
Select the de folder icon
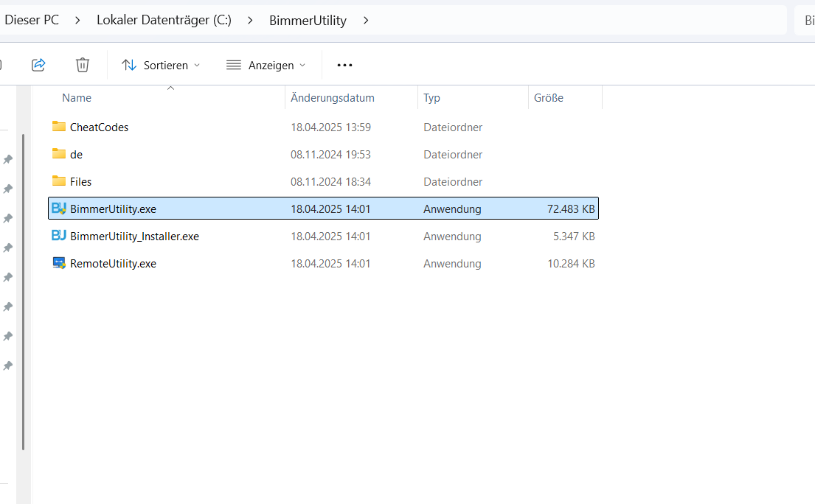pyautogui.click(x=59, y=154)
